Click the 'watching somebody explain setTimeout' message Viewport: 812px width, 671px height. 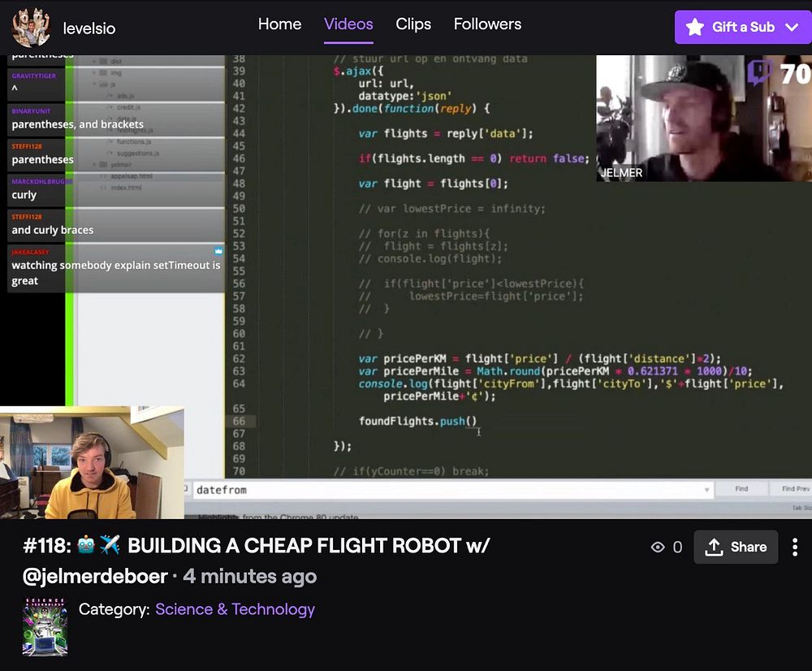116,273
